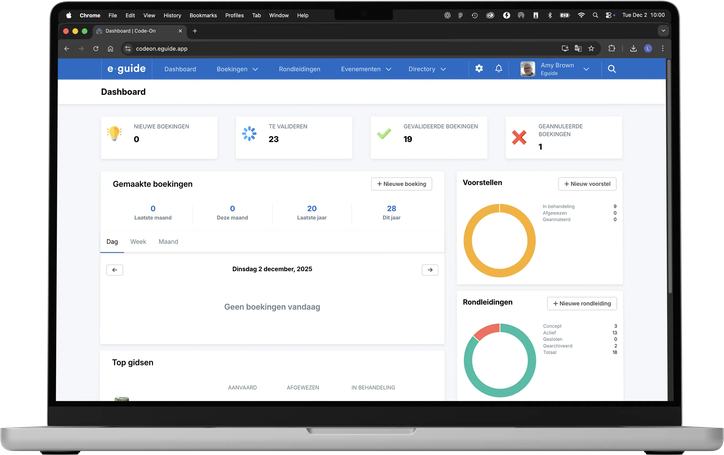
Task: Switch to the Maand tab
Action: (168, 242)
